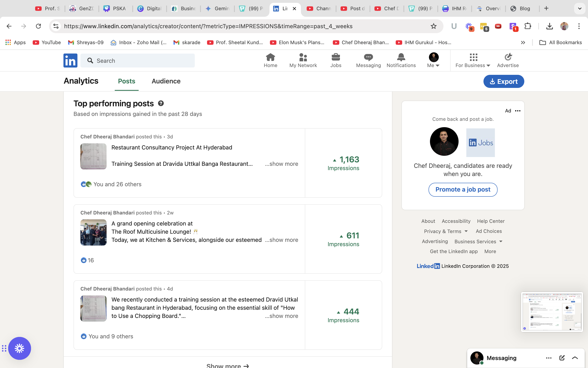Open the Home icon in navigation
588x368 pixels.
[x=270, y=57]
